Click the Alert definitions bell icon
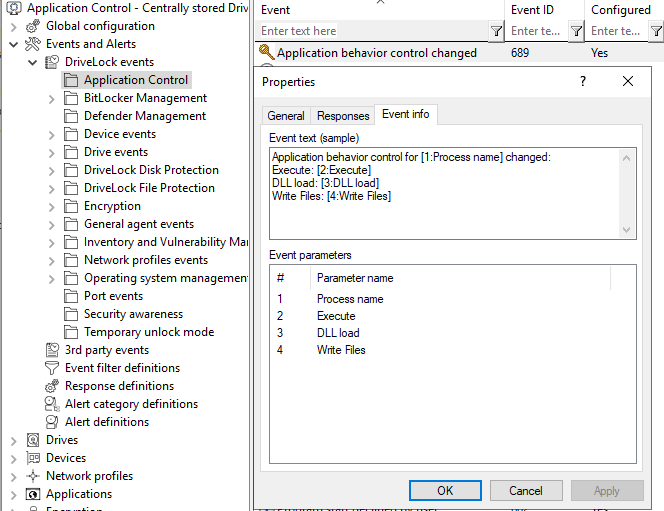The width and height of the screenshot is (664, 511). click(x=52, y=422)
